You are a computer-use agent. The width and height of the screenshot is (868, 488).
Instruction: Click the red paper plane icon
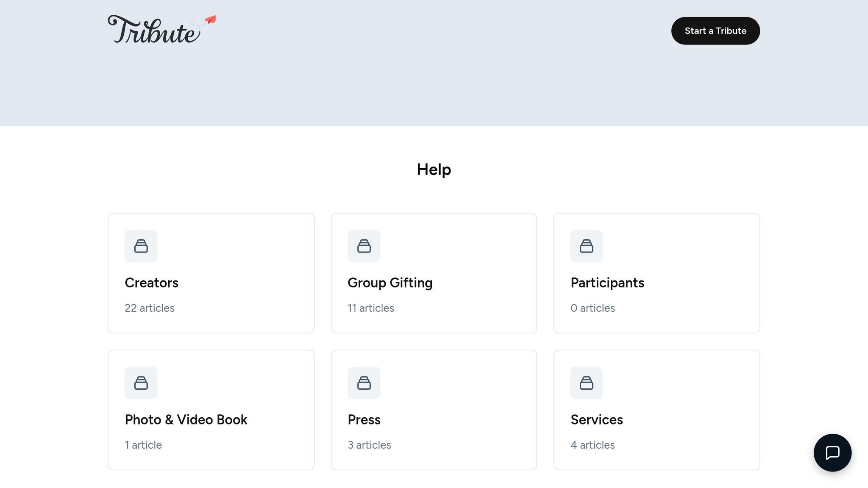pos(211,19)
